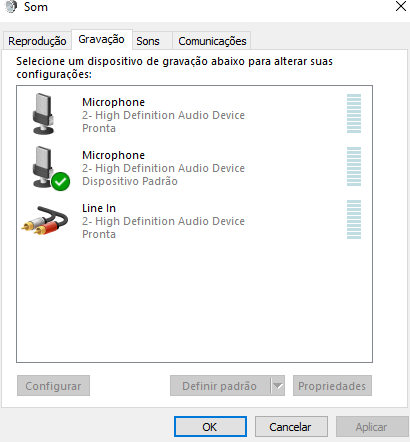The width and height of the screenshot is (410, 442).
Task: Click the Aplicar button
Action: click(372, 426)
